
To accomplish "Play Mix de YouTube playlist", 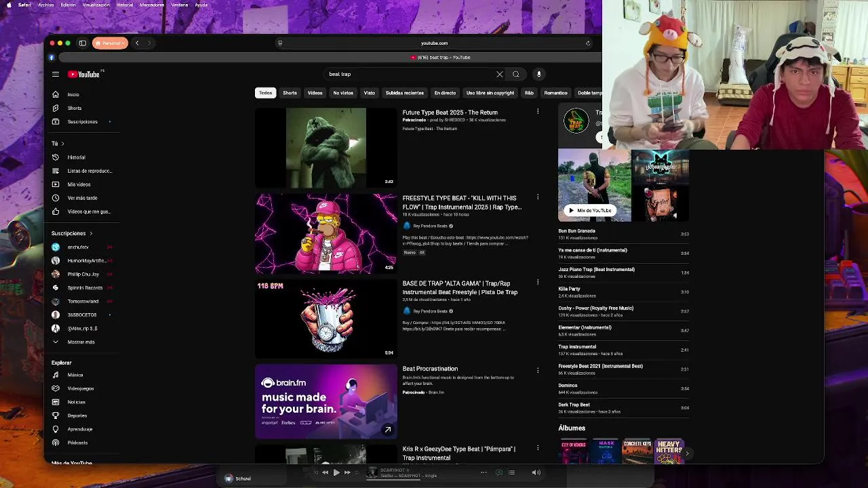I will pyautogui.click(x=590, y=210).
